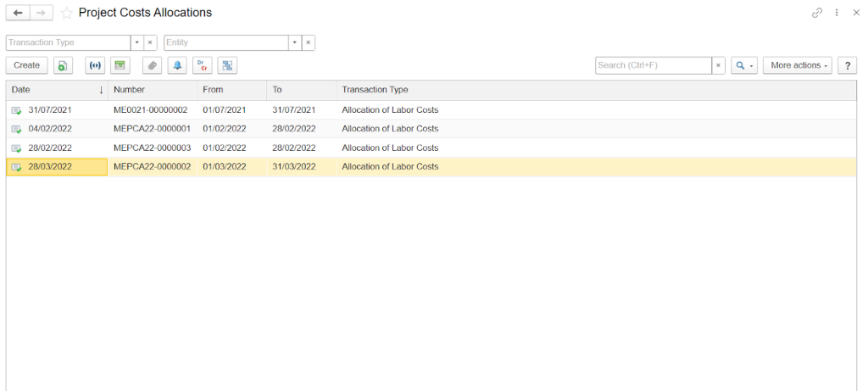
Task: Add Project Costs Allocations to favorites star
Action: [66, 13]
